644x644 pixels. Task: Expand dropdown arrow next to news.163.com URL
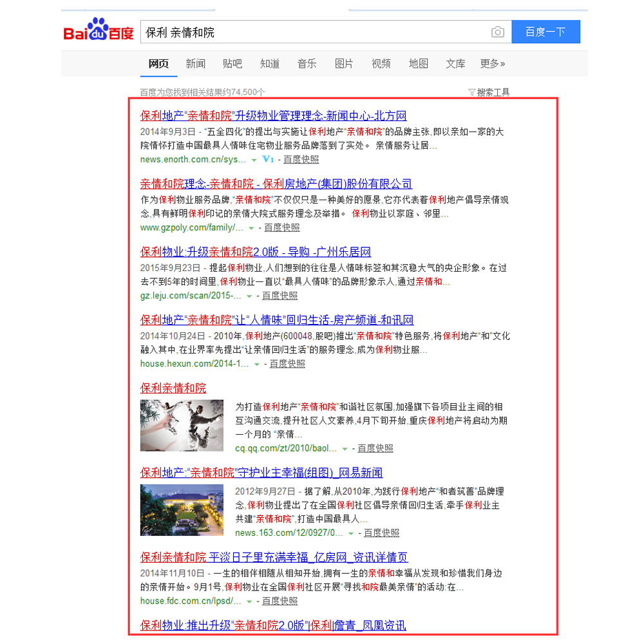click(351, 534)
